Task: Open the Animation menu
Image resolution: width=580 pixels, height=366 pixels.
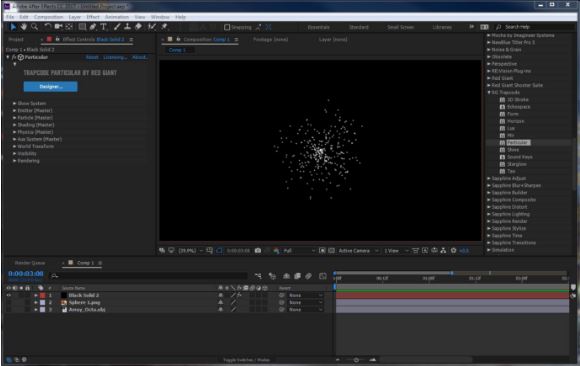Action: 117,17
